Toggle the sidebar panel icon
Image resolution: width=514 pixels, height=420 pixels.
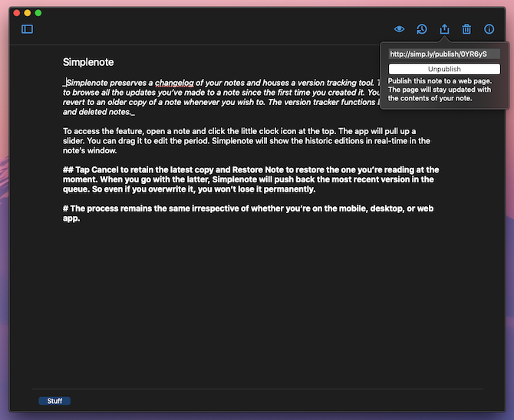(27, 29)
